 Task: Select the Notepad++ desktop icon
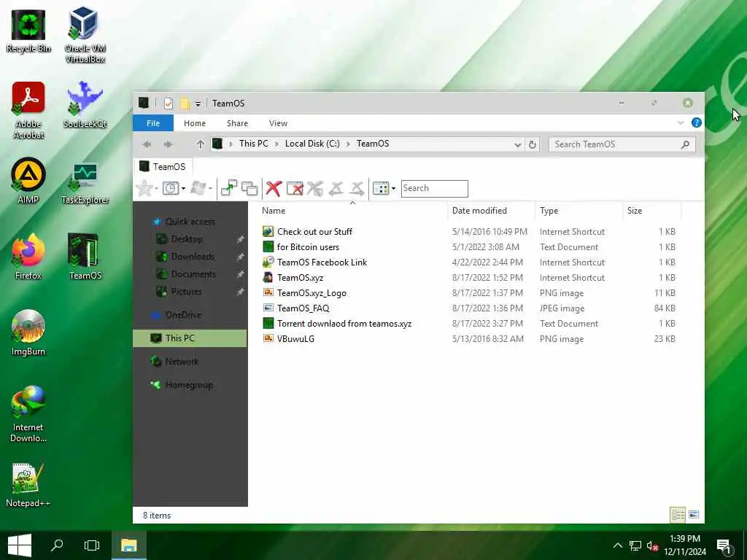coord(28,485)
